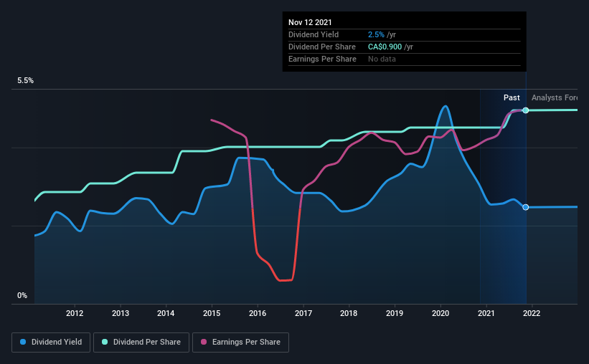
Task: Select the teal Dividend Per Share data point marker
Action: tap(526, 110)
